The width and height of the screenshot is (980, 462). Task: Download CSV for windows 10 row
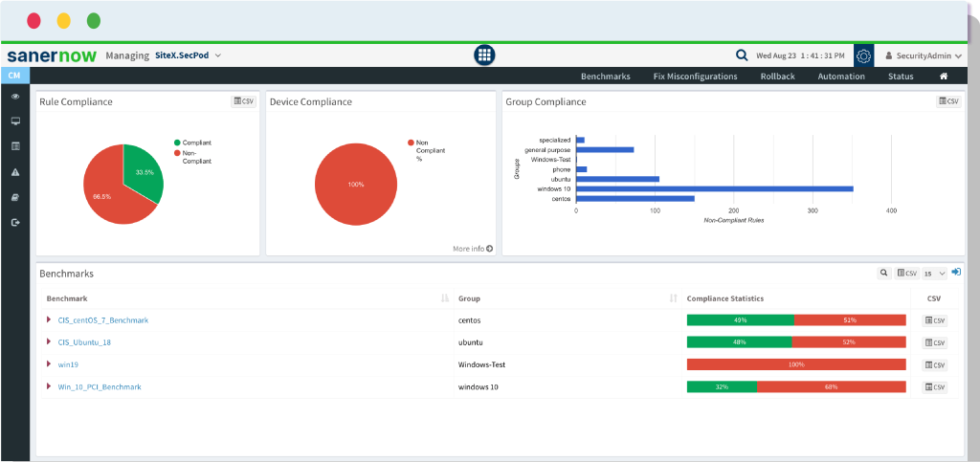point(935,387)
